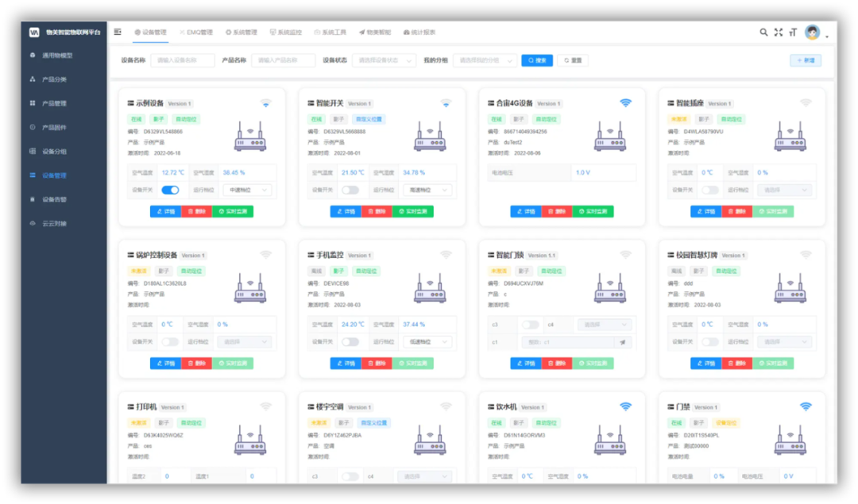Click the green 实时监测 button on 合宙4G设备
The width and height of the screenshot is (858, 504).
[x=593, y=212]
